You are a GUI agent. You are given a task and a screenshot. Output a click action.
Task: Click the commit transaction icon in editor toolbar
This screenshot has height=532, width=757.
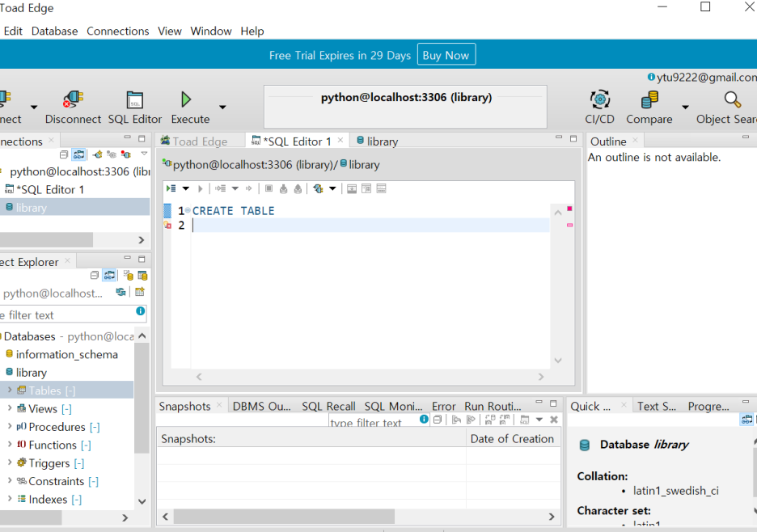283,188
